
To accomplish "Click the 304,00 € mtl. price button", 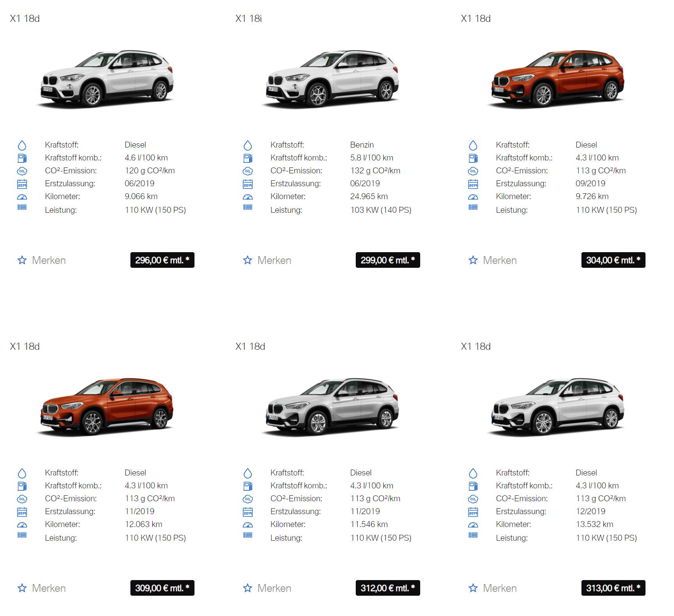I will (613, 260).
